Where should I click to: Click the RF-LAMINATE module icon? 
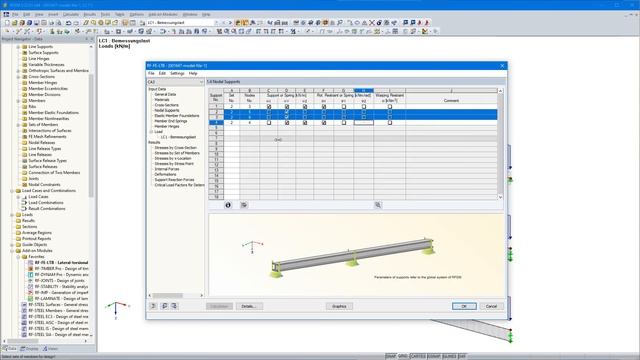[x=31, y=299]
